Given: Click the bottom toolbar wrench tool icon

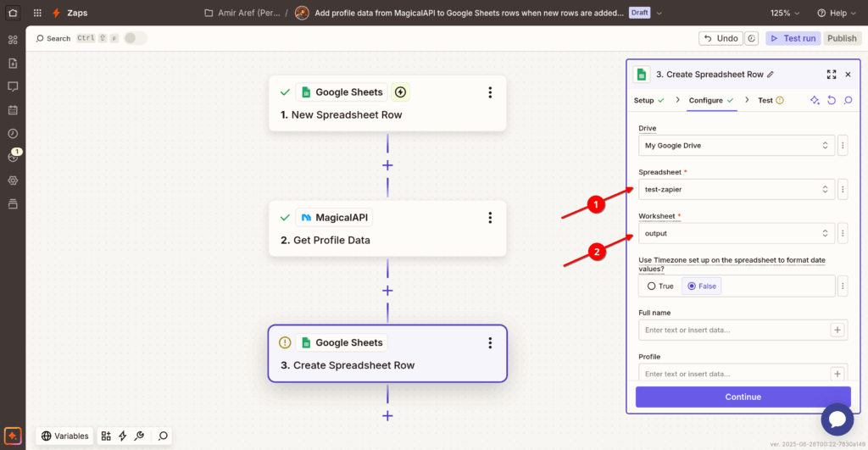Looking at the screenshot, I should [140, 436].
